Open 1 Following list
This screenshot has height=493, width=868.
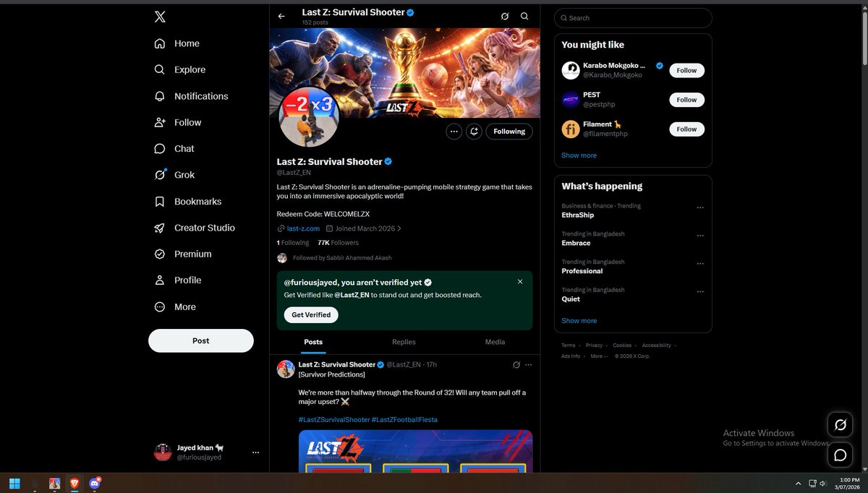coord(293,243)
